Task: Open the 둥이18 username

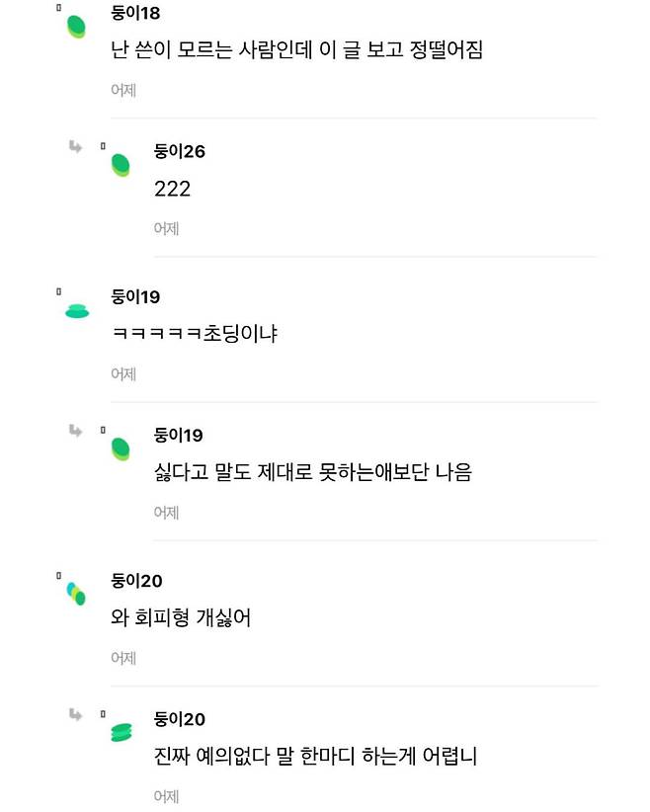Action: click(136, 14)
